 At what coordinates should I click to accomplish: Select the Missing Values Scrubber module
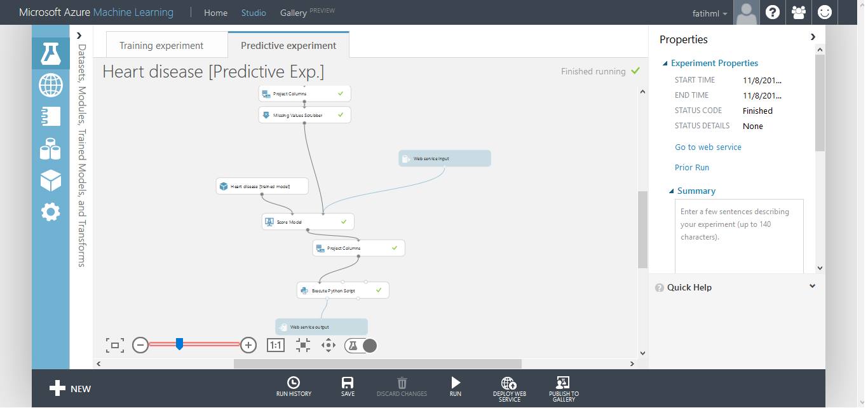(x=305, y=115)
